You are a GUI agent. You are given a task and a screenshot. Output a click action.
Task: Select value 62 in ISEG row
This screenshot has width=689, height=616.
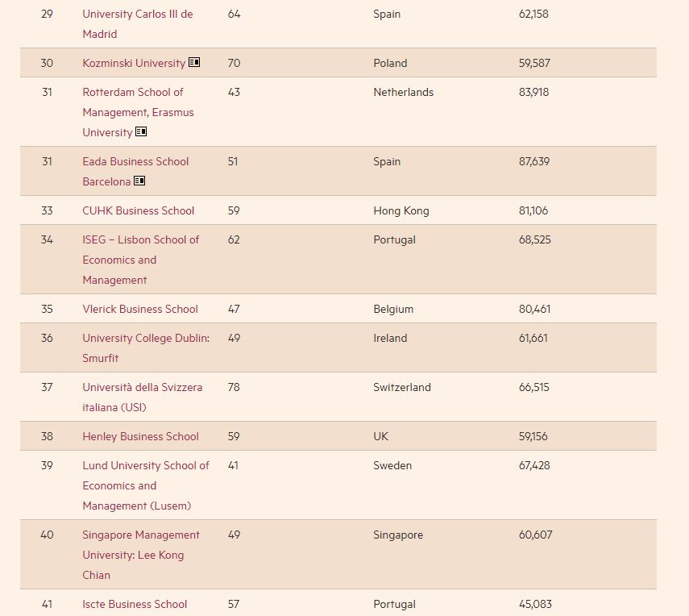click(234, 240)
